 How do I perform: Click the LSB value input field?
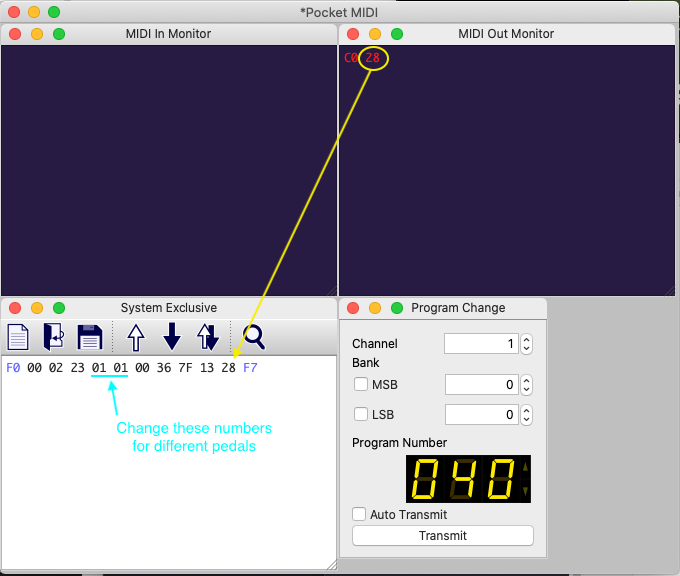[x=481, y=415]
